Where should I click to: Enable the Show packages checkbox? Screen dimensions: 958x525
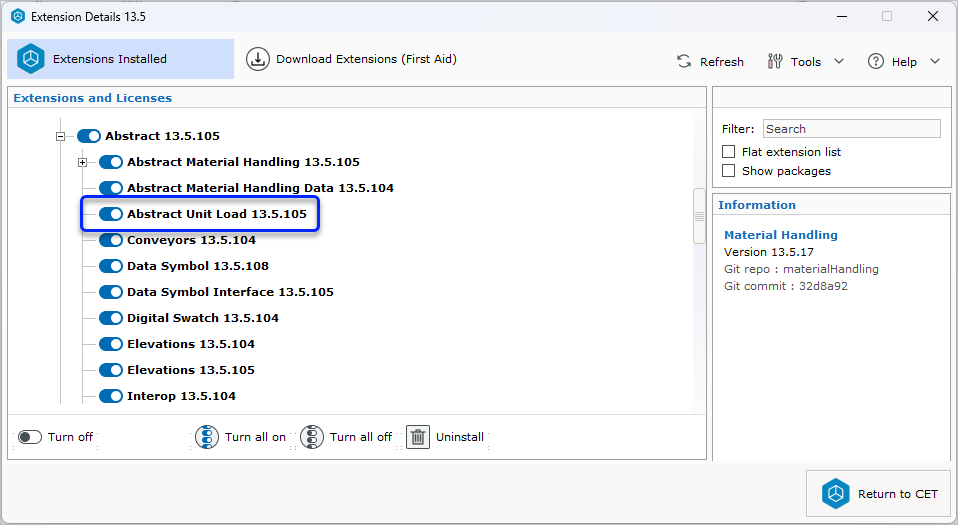(x=728, y=171)
